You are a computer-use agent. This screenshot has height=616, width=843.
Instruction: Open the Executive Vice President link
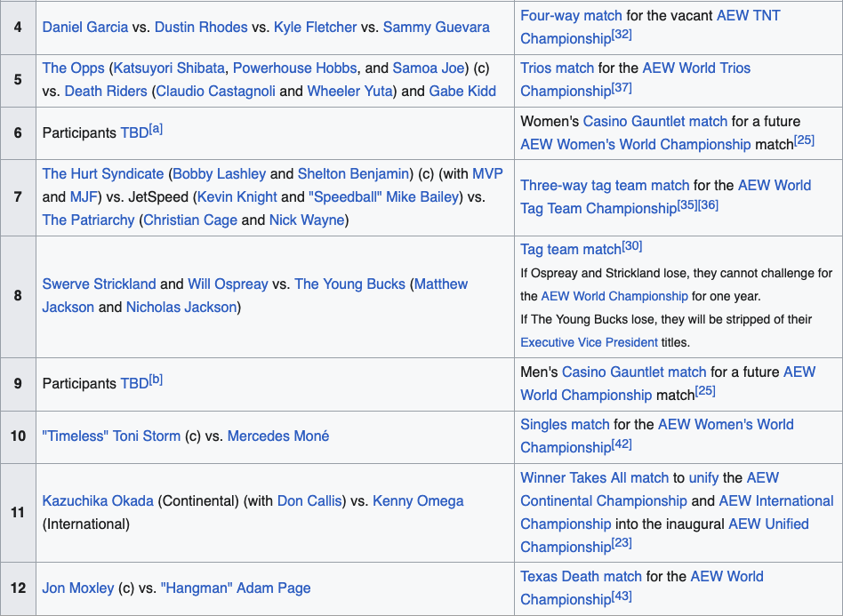click(590, 342)
